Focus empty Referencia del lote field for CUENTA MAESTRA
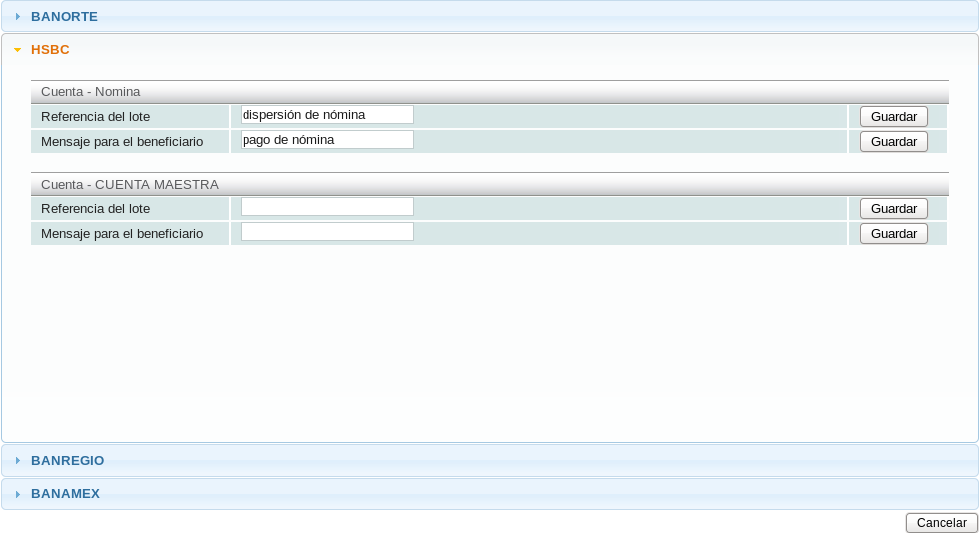The height and width of the screenshot is (533, 980). (326, 207)
